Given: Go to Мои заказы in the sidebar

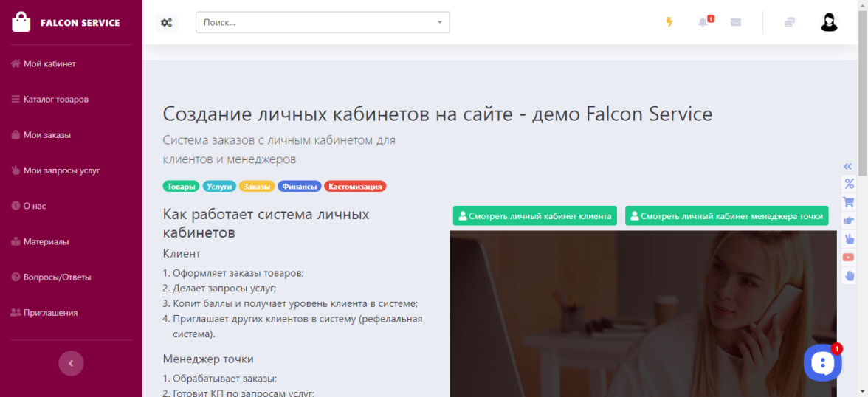Looking at the screenshot, I should 46,135.
